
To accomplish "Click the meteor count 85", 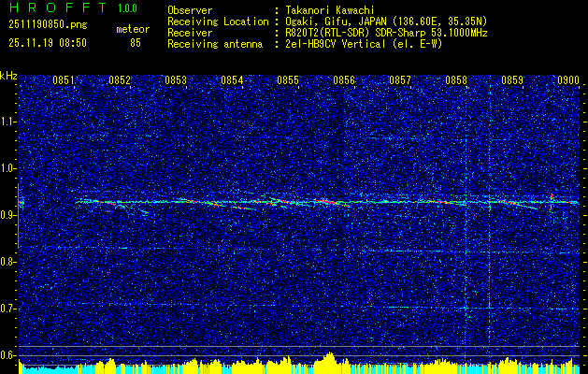I will click(136, 43).
